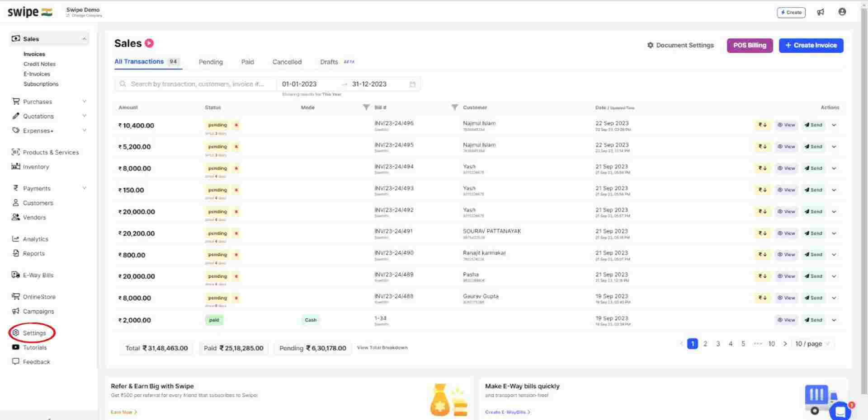Click the quick Create button in header
Viewport: 868px width, 420px height.
pos(791,13)
